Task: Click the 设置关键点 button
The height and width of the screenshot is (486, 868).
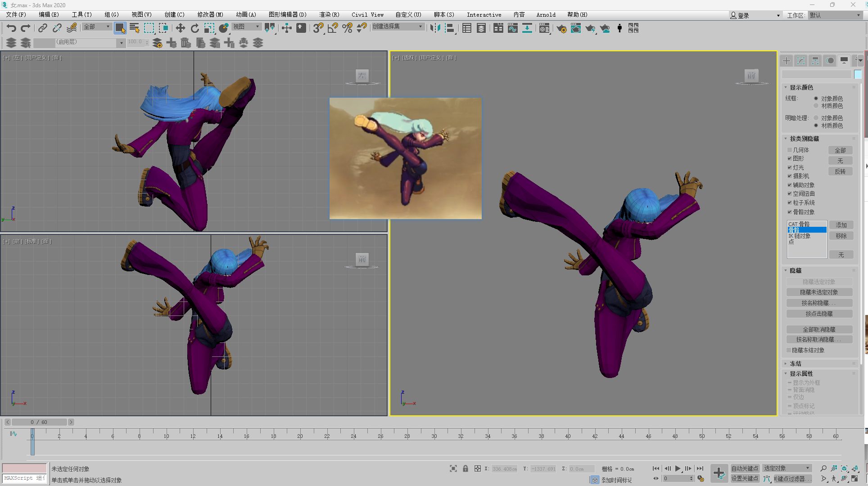Action: [x=745, y=479]
